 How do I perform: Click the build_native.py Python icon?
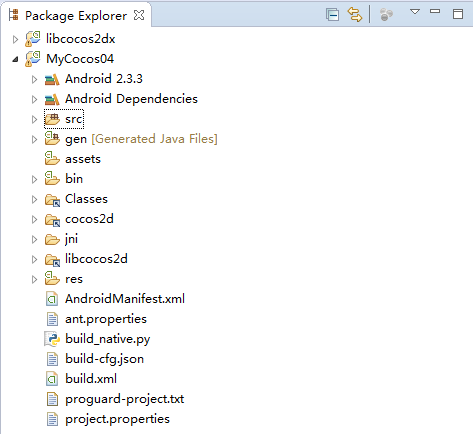click(52, 339)
